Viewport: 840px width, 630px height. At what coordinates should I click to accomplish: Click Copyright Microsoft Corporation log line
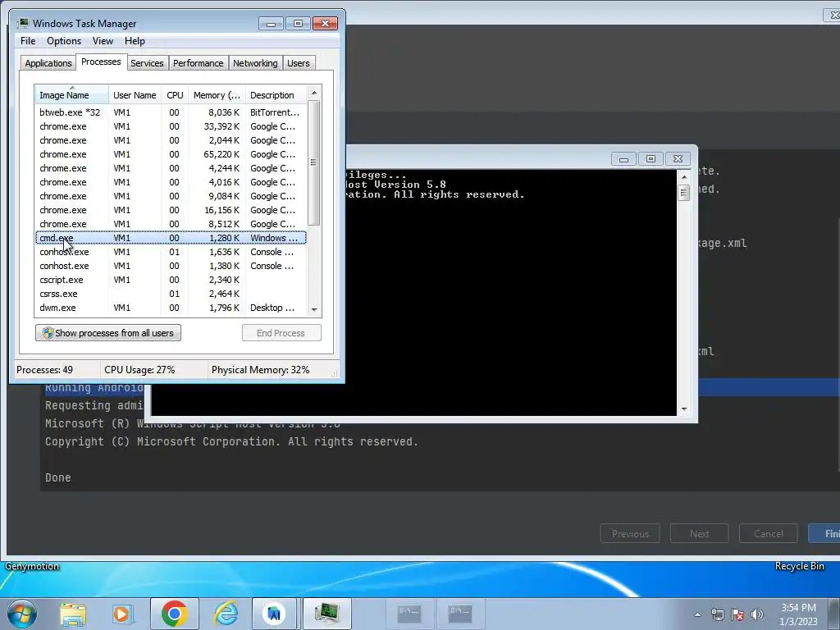click(231, 441)
